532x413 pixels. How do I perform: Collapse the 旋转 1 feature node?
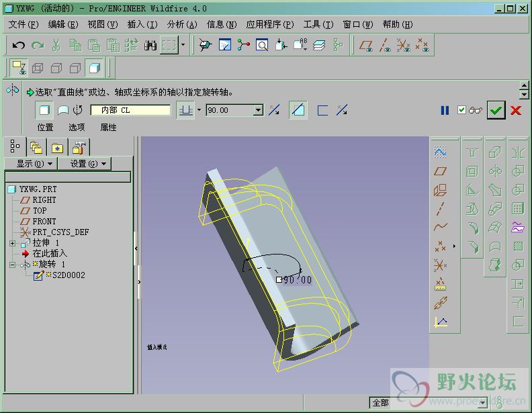(x=12, y=265)
